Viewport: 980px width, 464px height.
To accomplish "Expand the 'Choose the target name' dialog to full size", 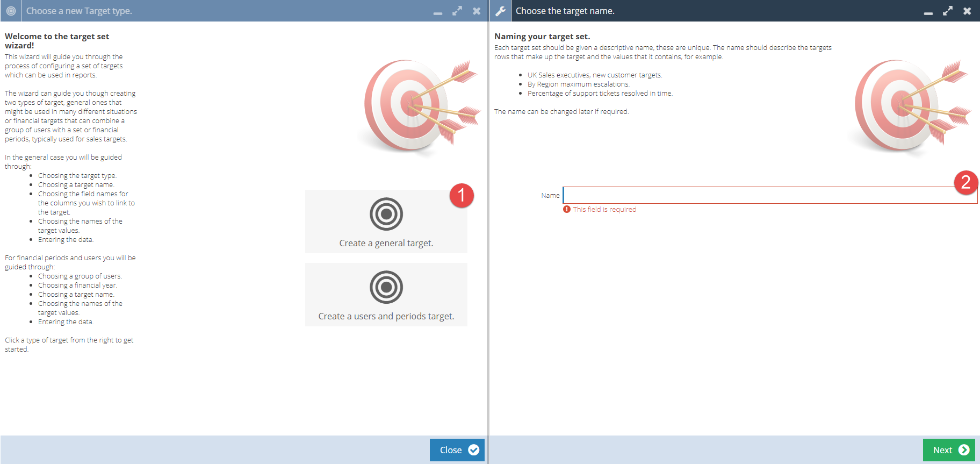I will pyautogui.click(x=948, y=11).
